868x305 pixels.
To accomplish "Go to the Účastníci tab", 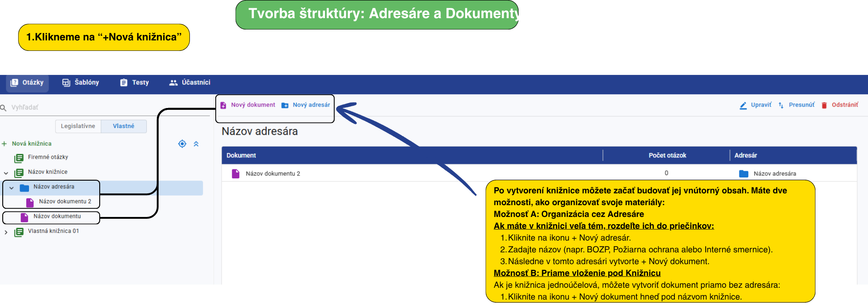I will (x=190, y=83).
